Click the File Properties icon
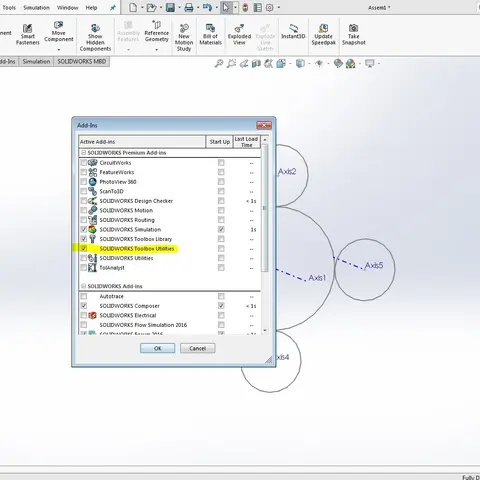This screenshot has width=480, height=480. 257,7
